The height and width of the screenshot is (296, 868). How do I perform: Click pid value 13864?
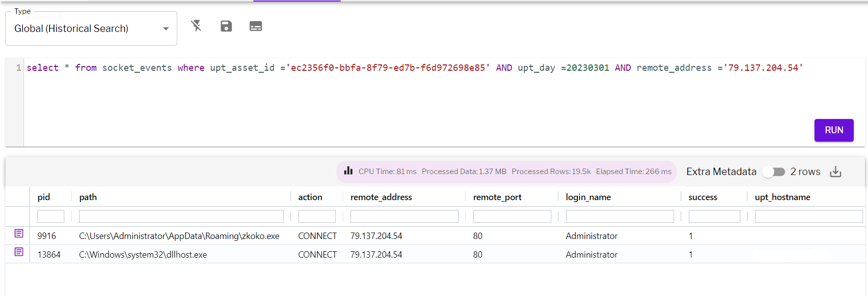[49, 255]
